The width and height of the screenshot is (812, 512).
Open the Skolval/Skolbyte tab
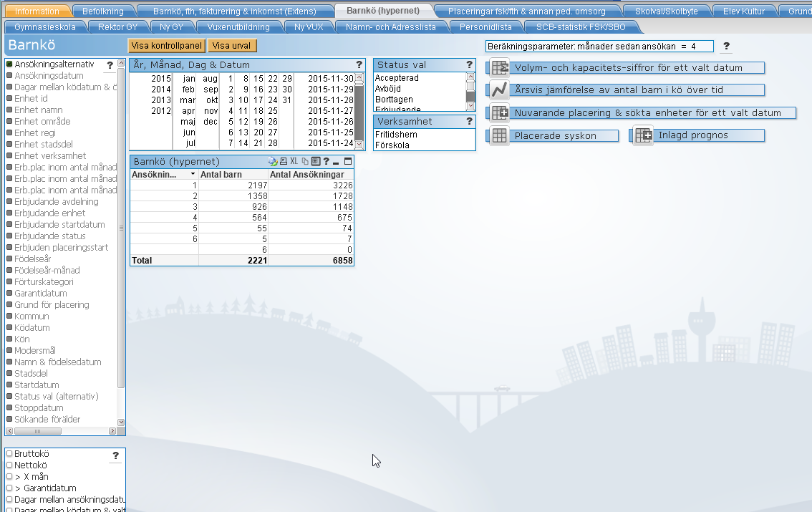(x=666, y=11)
